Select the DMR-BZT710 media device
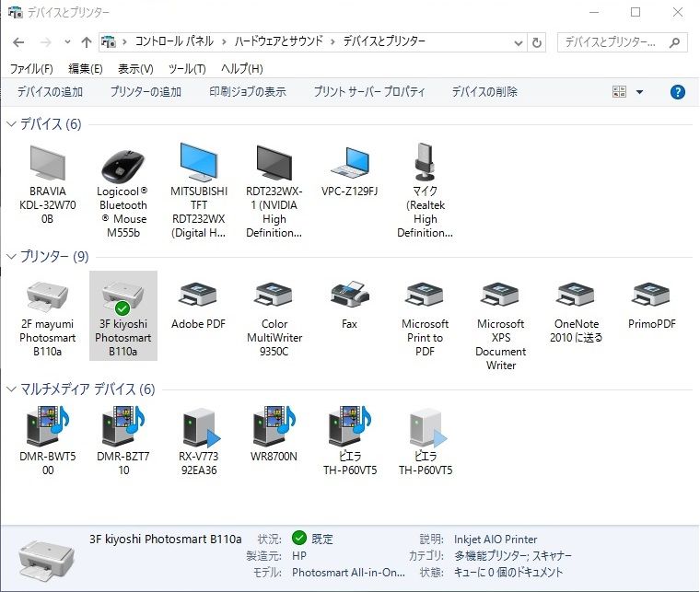700x592 pixels. [x=122, y=426]
